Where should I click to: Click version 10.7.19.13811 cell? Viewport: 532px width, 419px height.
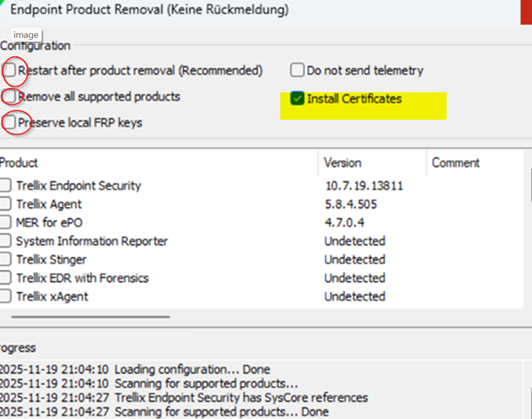364,185
